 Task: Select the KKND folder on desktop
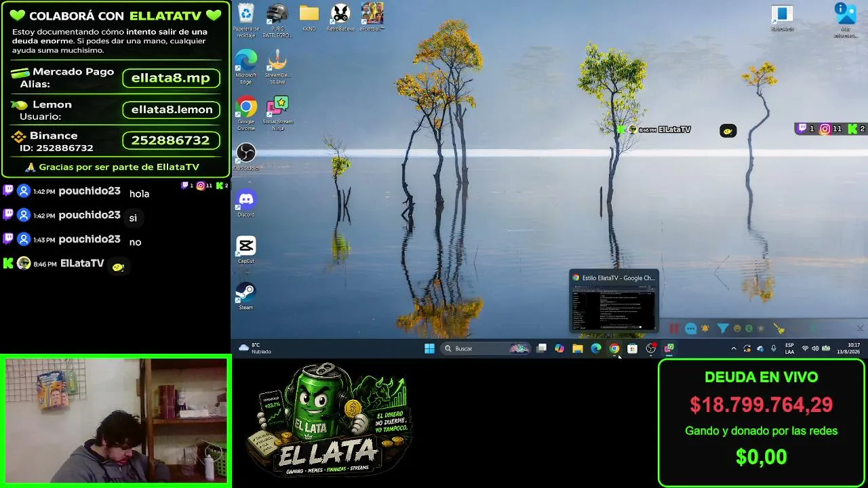click(309, 18)
